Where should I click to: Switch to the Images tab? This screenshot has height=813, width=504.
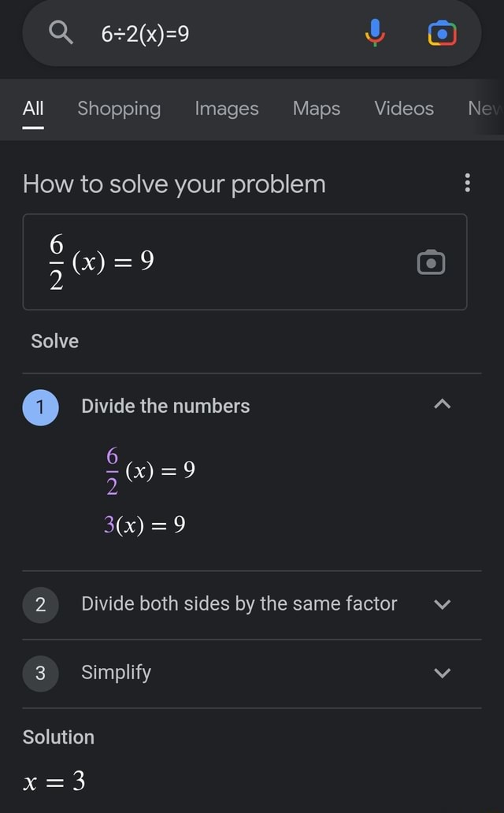point(226,109)
